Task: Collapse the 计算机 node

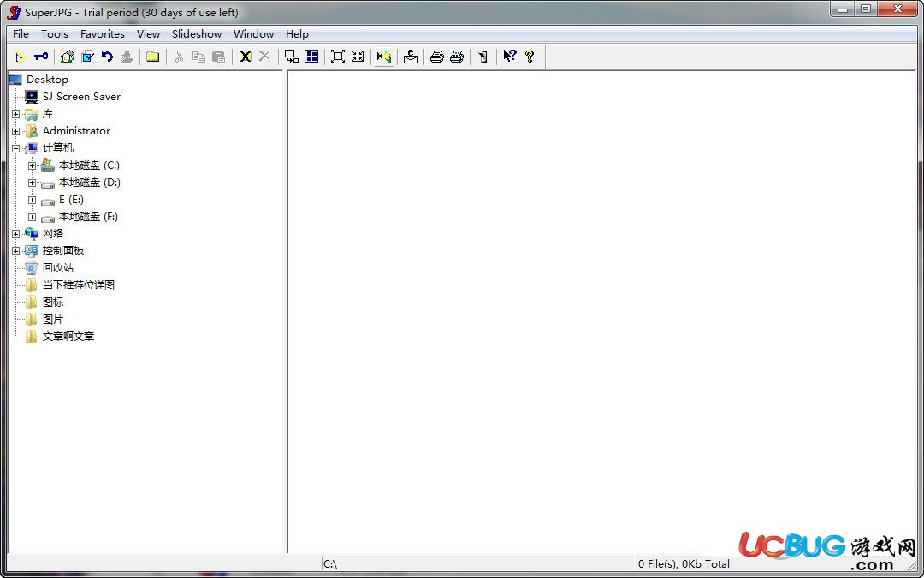Action: click(16, 148)
